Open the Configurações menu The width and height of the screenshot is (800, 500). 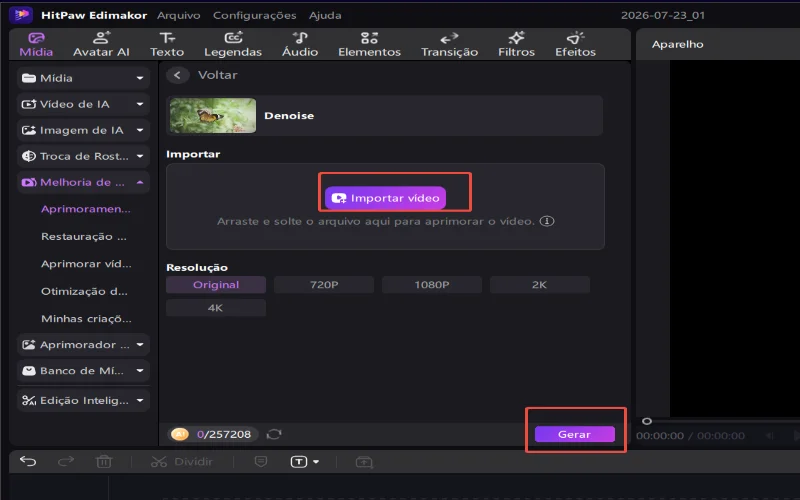255,15
